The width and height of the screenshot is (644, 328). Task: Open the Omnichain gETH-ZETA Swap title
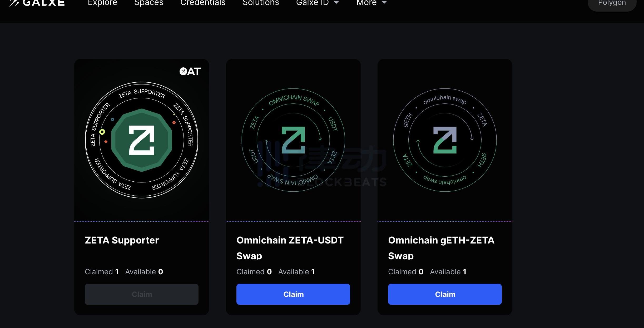(x=441, y=248)
